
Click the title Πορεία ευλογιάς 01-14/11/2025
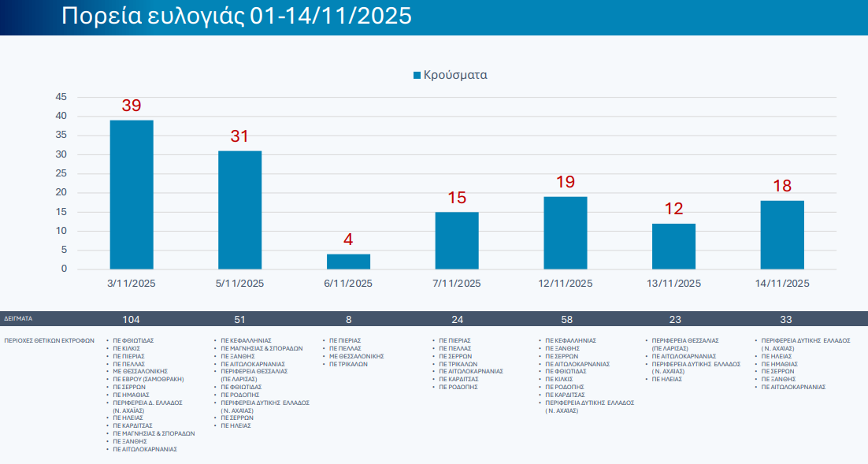tap(236, 17)
